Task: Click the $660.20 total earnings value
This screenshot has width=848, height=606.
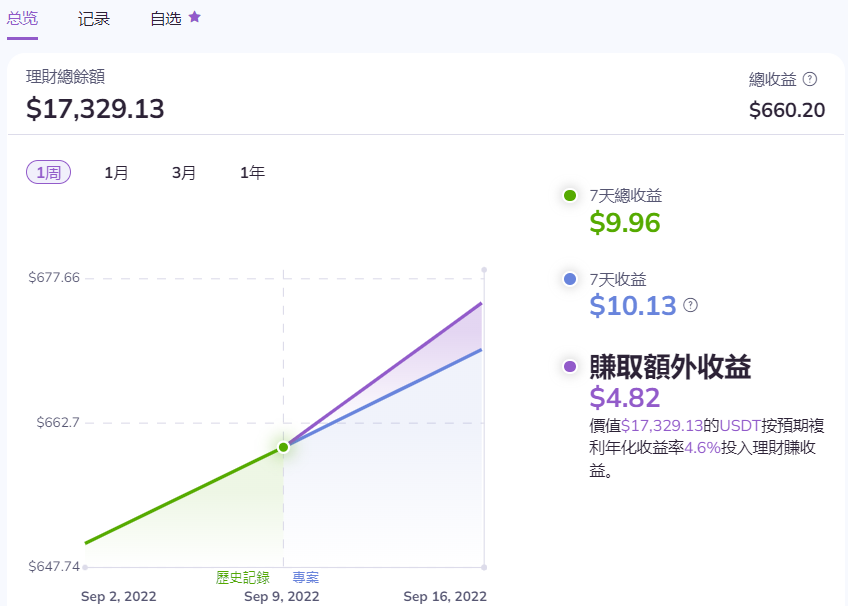Action: (x=787, y=110)
